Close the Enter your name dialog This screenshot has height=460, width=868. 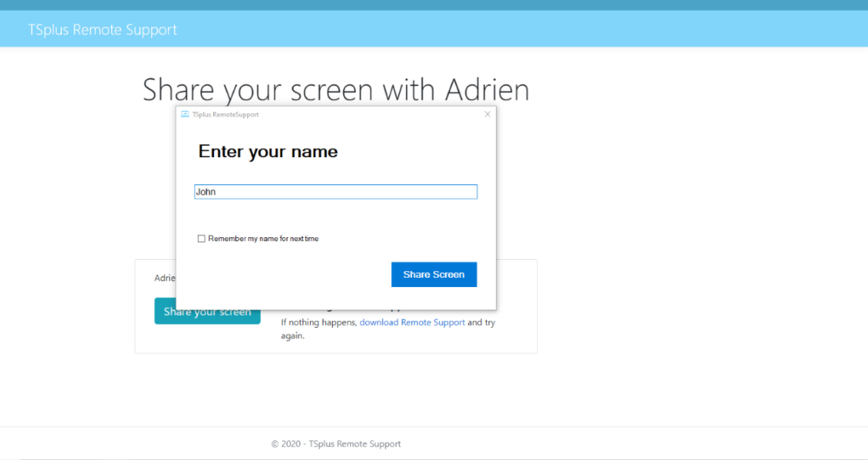click(487, 115)
